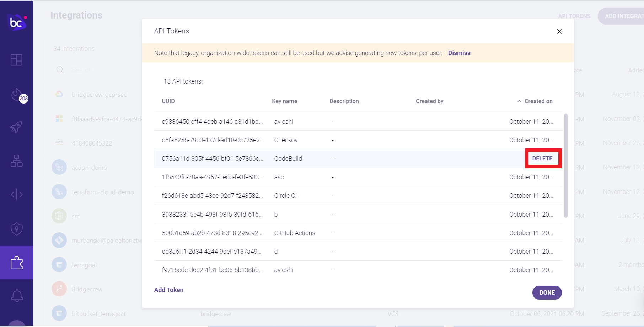
Task: Click the token list scrollbar
Action: tap(565, 165)
